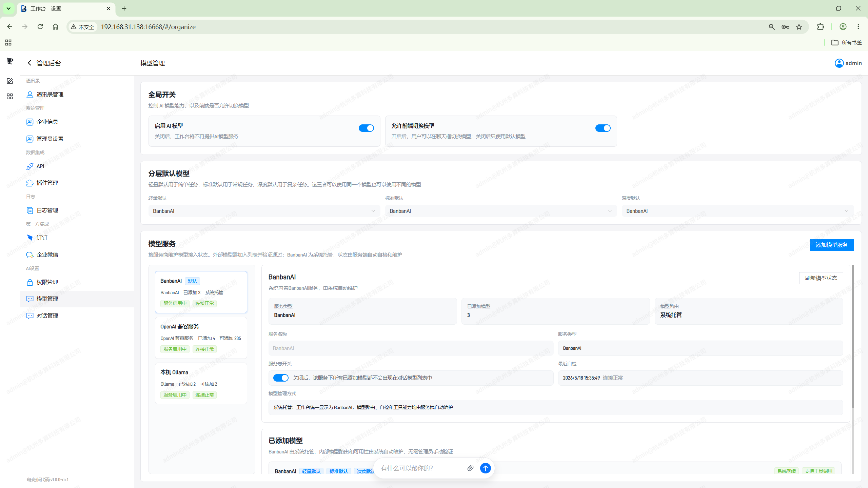Click the 斑斑低代码 v1.0.0-rc.1 version text
The height and width of the screenshot is (488, 868).
[x=47, y=480]
